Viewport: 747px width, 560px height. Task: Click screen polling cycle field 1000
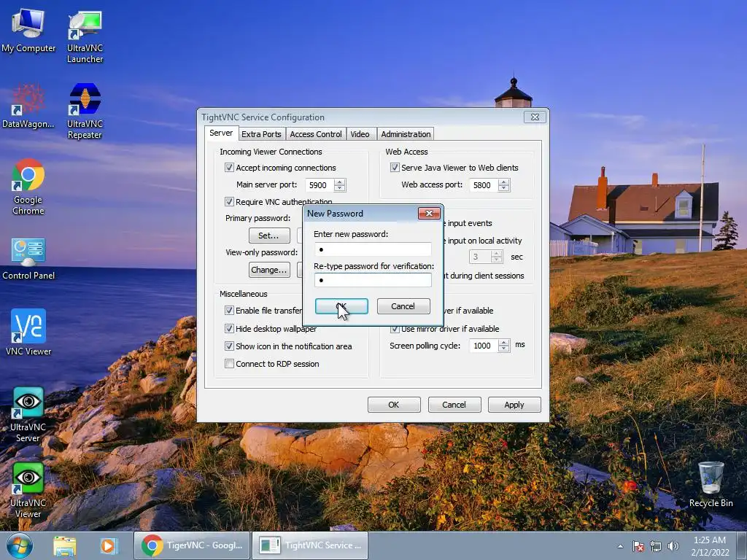point(483,346)
